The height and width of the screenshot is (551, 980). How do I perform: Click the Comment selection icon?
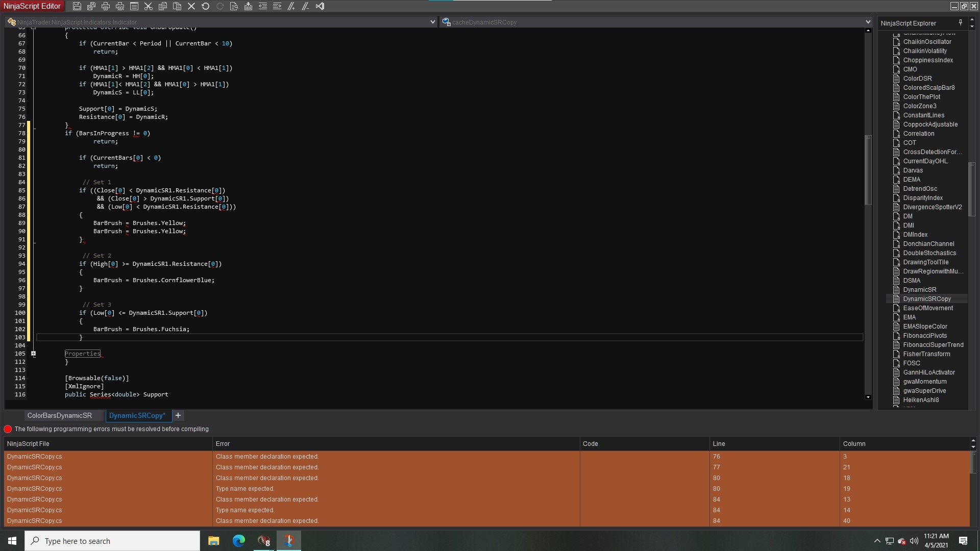[291, 6]
